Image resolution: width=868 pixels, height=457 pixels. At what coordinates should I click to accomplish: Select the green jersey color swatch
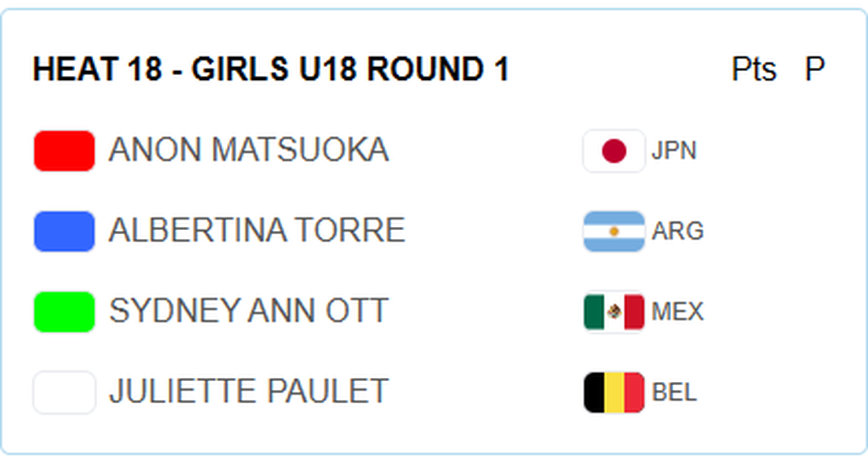[64, 312]
